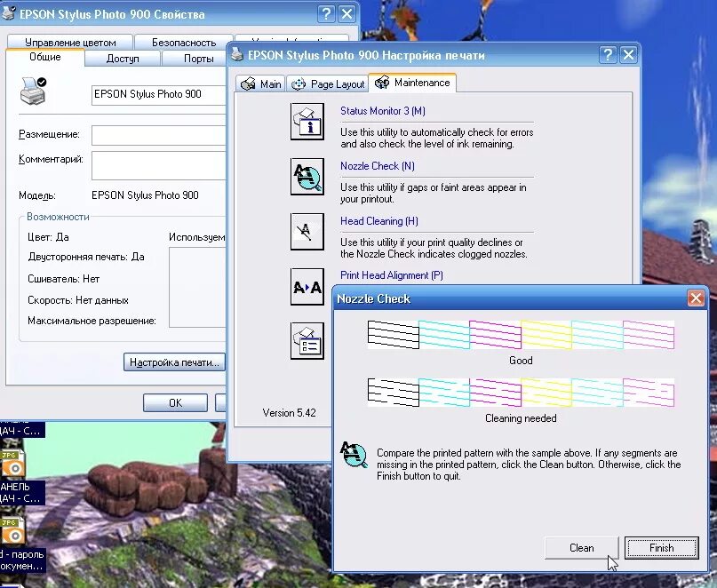Open the upper JPG desktop file icon

(x=12, y=464)
